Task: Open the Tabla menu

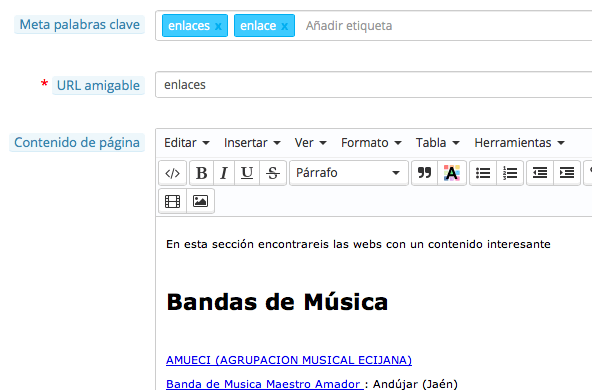Action: click(438, 143)
